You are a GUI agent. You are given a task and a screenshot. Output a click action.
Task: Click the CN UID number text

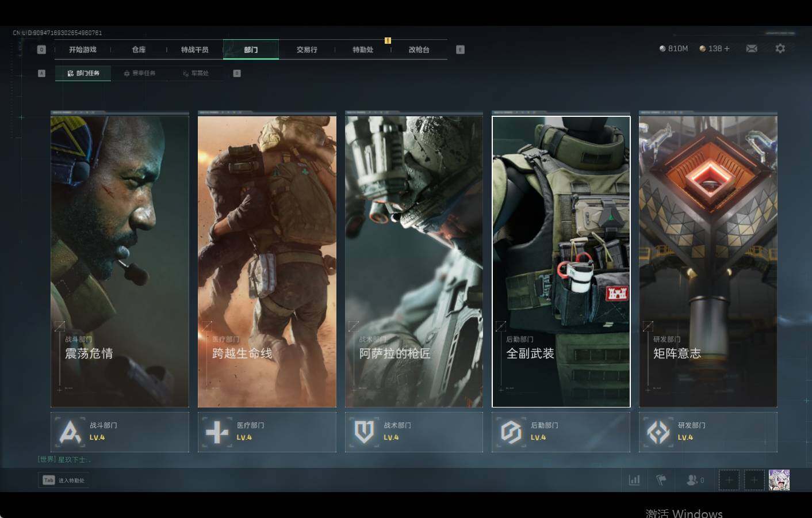point(58,33)
